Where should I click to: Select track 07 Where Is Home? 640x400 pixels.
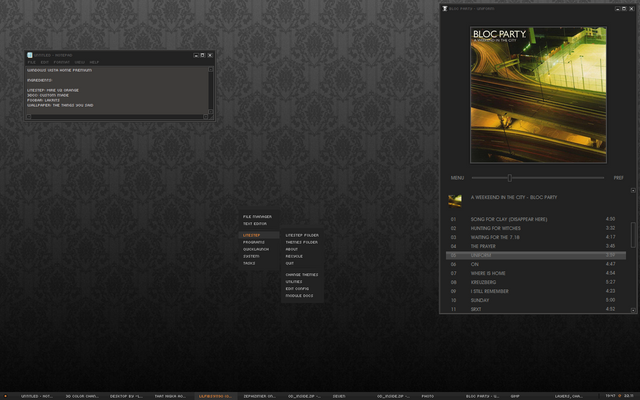(x=536, y=273)
